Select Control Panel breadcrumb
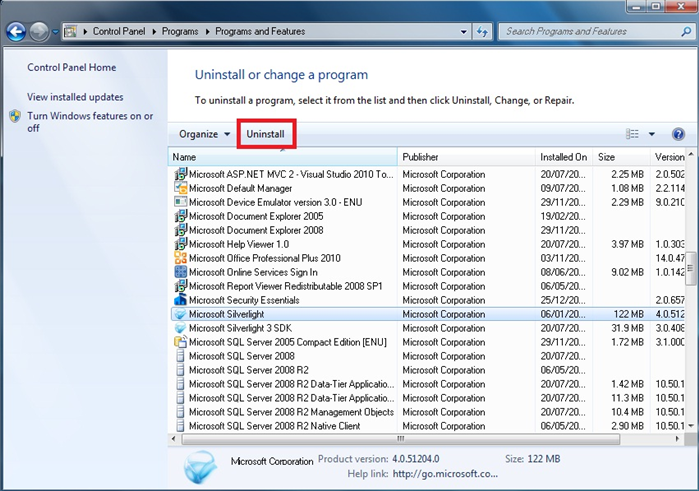699x491 pixels. [119, 32]
